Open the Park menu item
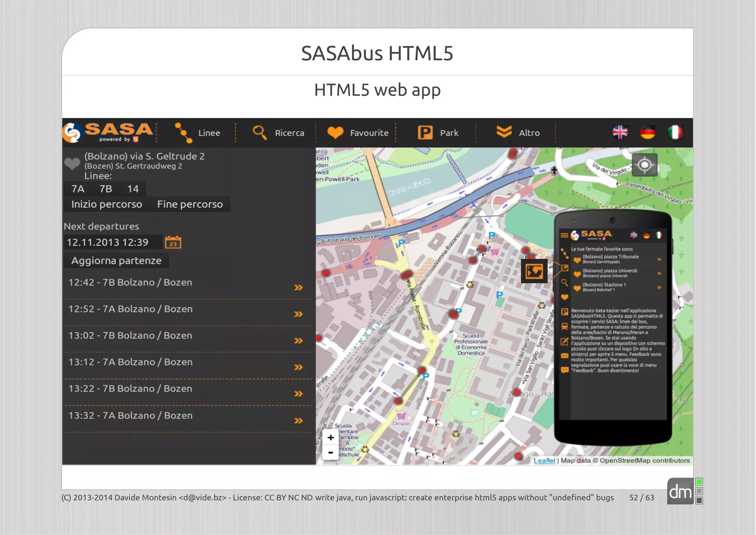Viewport: 756px width, 535px height. [438, 133]
